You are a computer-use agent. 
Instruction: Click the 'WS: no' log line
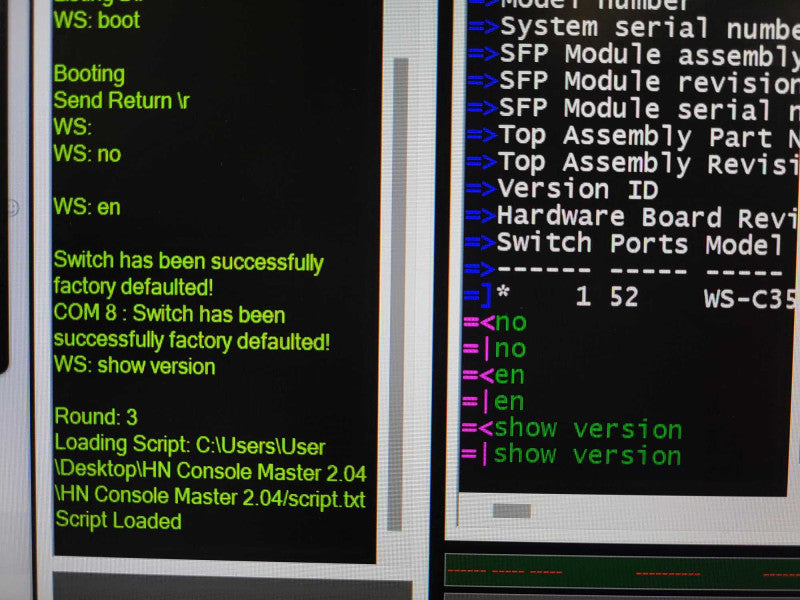click(x=87, y=154)
